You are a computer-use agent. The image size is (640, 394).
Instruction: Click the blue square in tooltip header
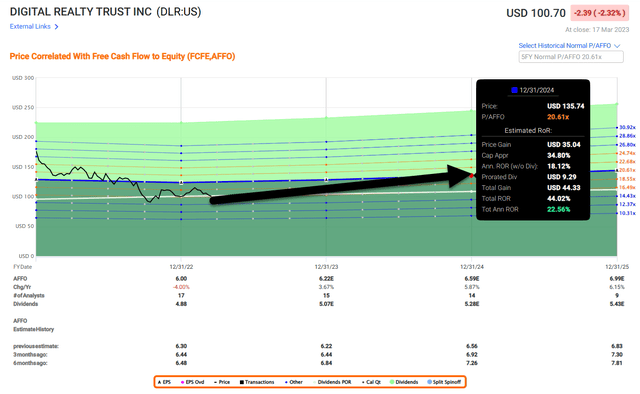tap(514, 90)
